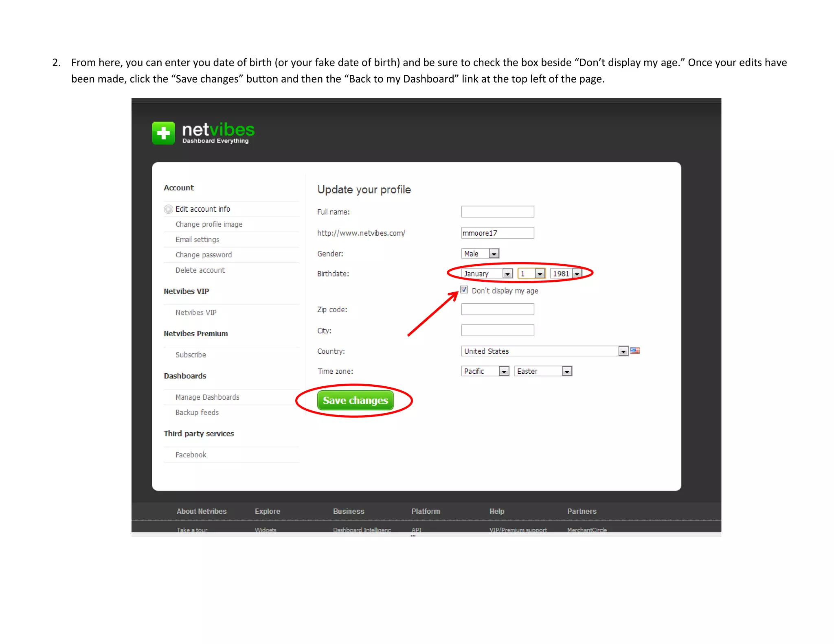Click the Take a tour footer link
Viewport: 834px width, 644px height.
(x=192, y=530)
